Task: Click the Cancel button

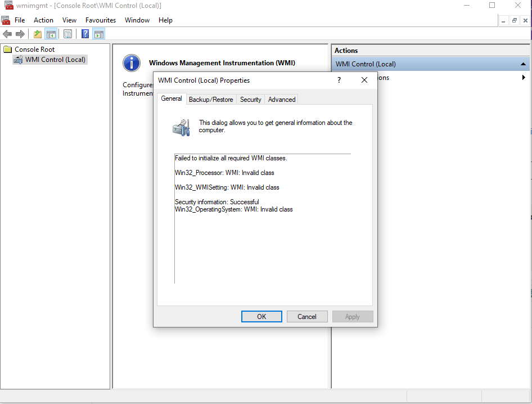Action: pos(307,317)
